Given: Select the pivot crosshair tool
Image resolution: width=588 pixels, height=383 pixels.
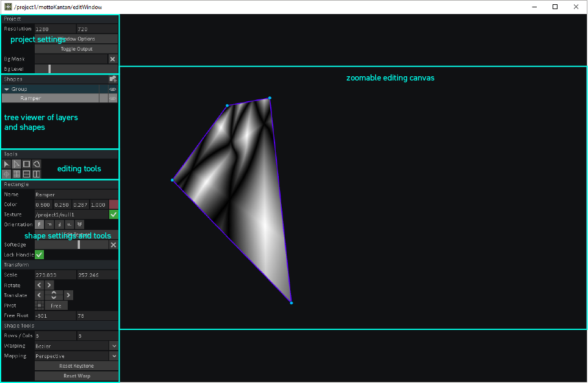Looking at the screenshot, I should pyautogui.click(x=6, y=174).
